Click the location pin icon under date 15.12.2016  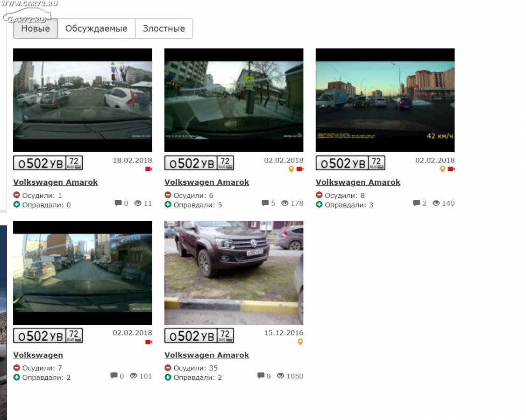[300, 342]
